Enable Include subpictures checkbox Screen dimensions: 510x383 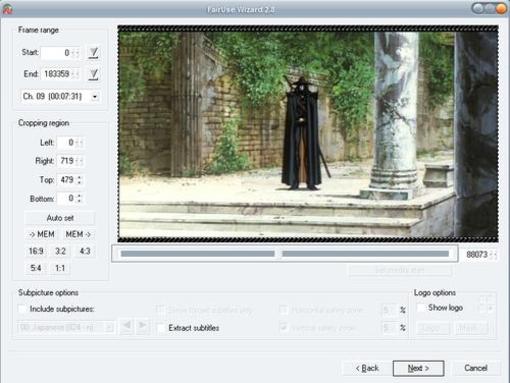coord(22,309)
